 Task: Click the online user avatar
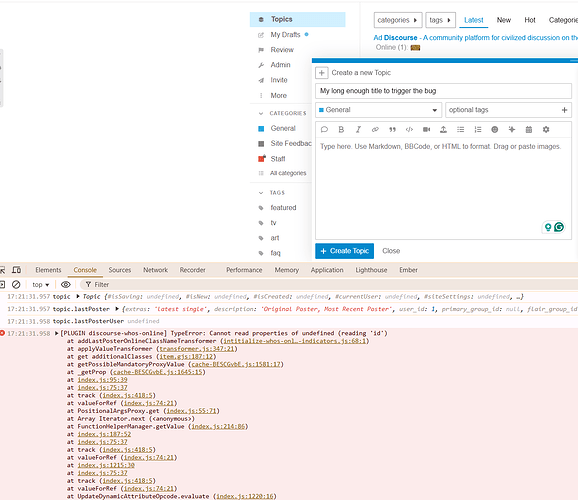pyautogui.click(x=415, y=48)
